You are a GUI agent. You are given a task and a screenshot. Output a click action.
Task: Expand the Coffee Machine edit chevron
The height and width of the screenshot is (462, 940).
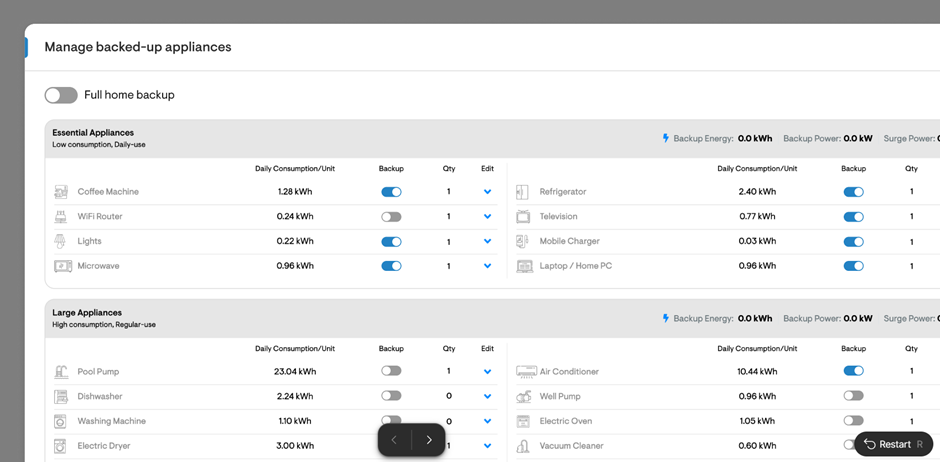(x=488, y=192)
